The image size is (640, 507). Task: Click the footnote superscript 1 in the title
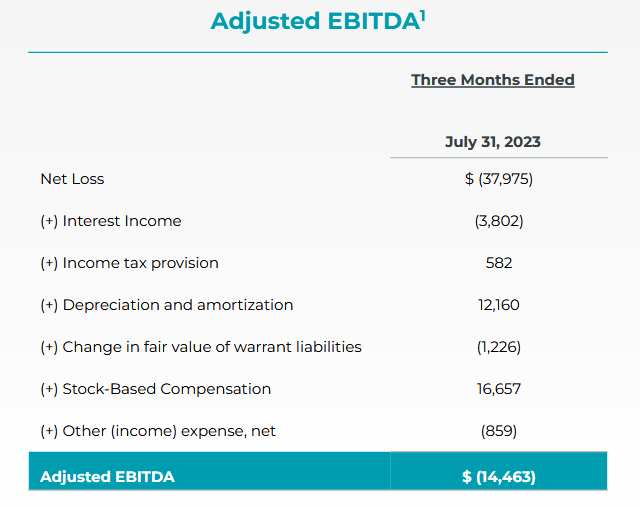tap(423, 13)
